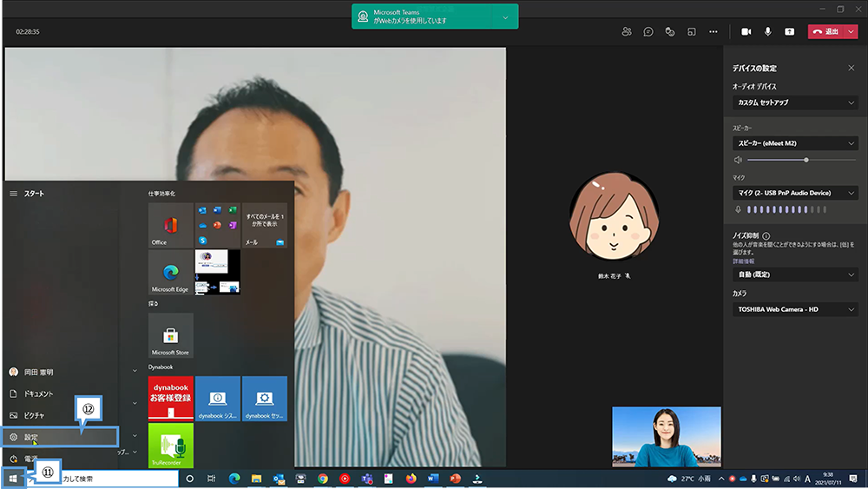The width and height of the screenshot is (868, 489).
Task: Switch to Microsoft Teams on the taskbar
Action: click(367, 479)
